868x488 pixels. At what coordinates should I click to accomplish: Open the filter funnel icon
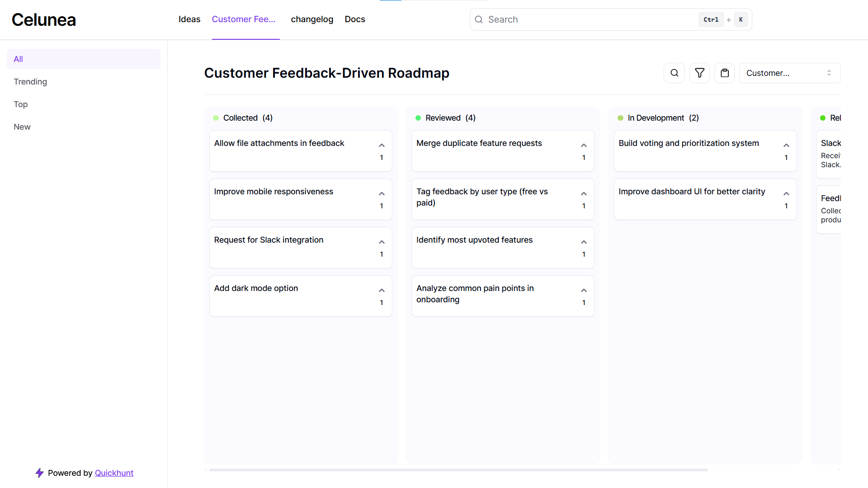tap(699, 73)
